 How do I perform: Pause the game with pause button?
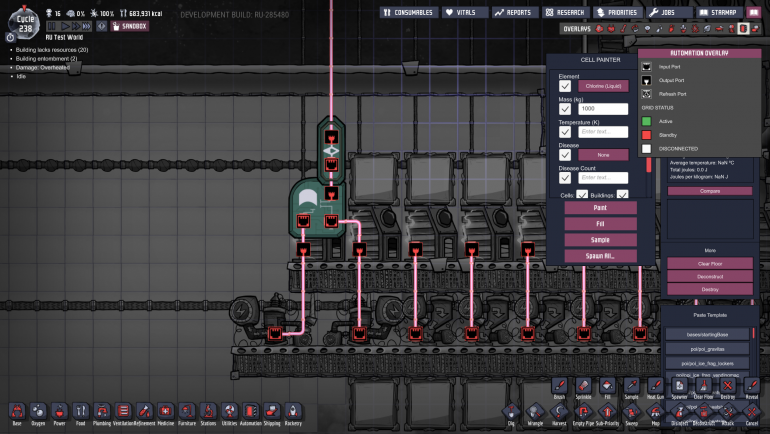point(52,26)
